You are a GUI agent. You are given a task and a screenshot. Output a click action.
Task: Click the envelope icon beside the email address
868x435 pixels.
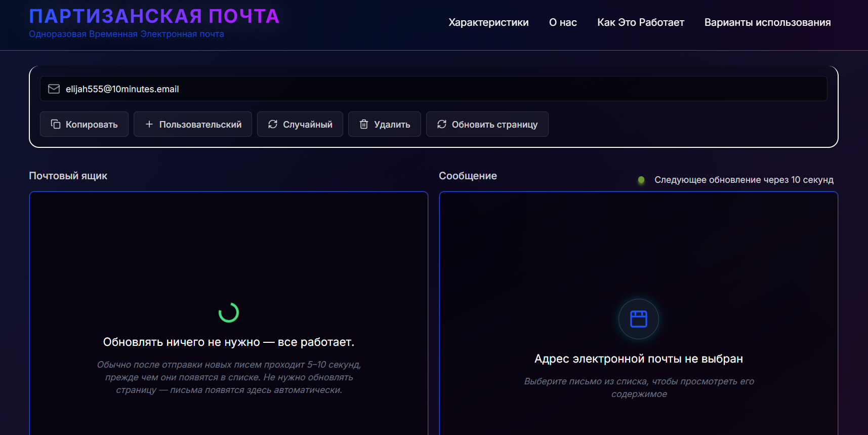(x=54, y=89)
